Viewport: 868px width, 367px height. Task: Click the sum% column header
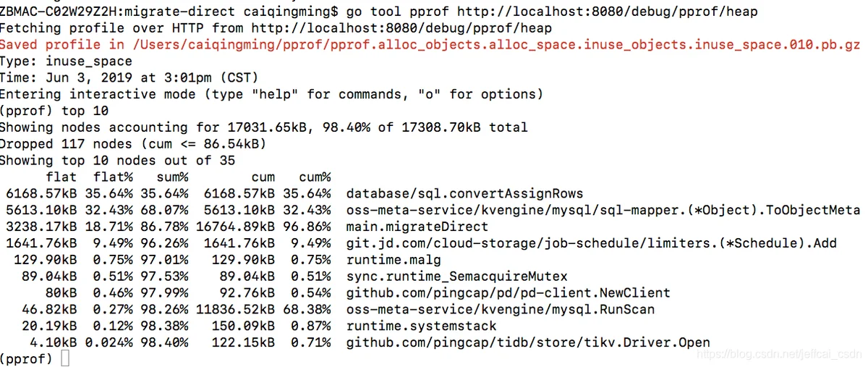coord(172,177)
